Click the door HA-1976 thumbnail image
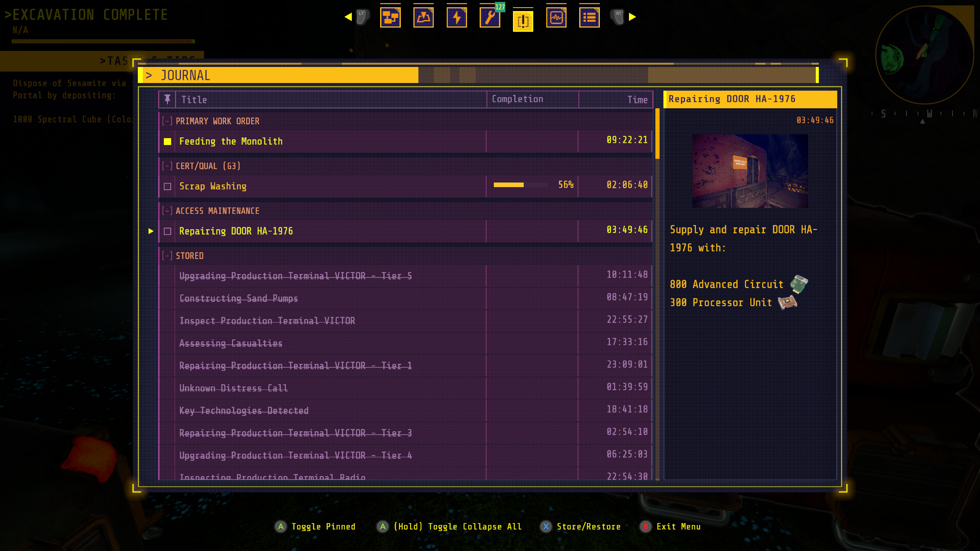980x551 pixels. tap(750, 171)
